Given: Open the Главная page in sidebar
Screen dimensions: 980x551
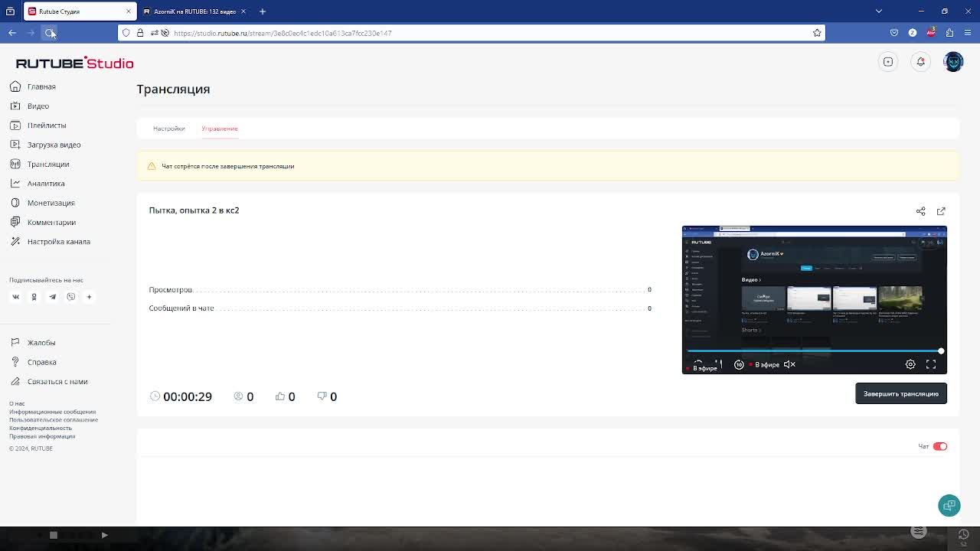Looking at the screenshot, I should coord(41,86).
